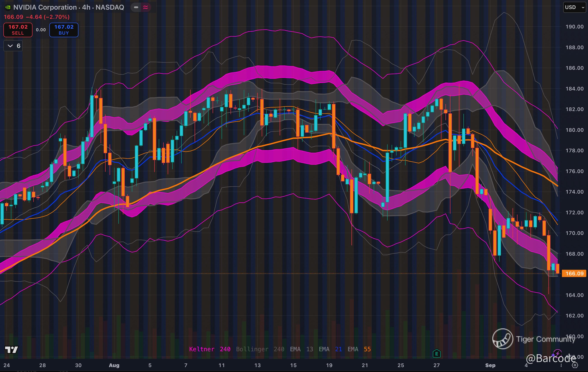Click the Keltner 240 legend label
The image size is (588, 372).
(x=210, y=349)
